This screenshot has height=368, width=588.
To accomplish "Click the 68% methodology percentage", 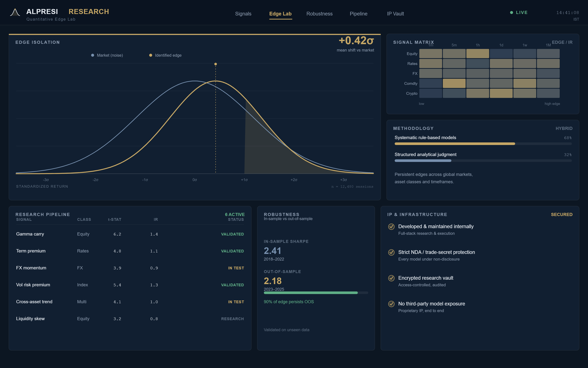I will point(568,138).
